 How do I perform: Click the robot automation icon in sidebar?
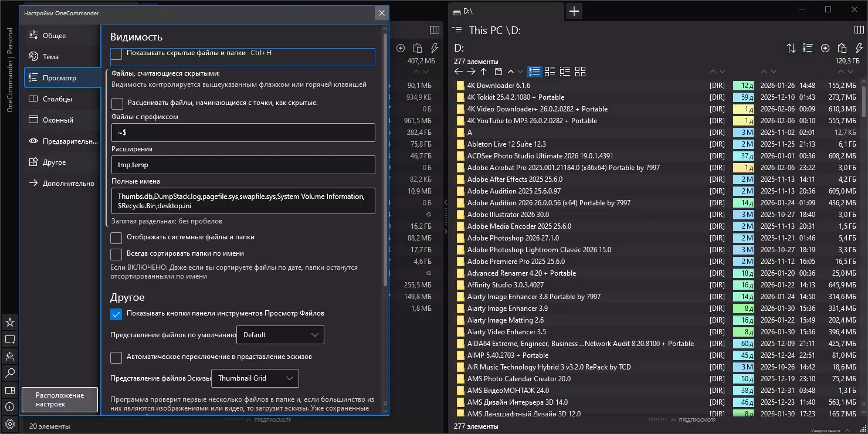[10, 356]
